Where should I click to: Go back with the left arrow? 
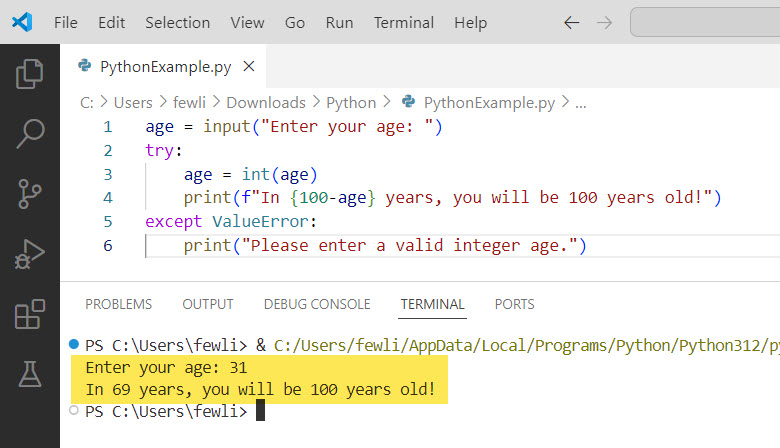click(572, 22)
